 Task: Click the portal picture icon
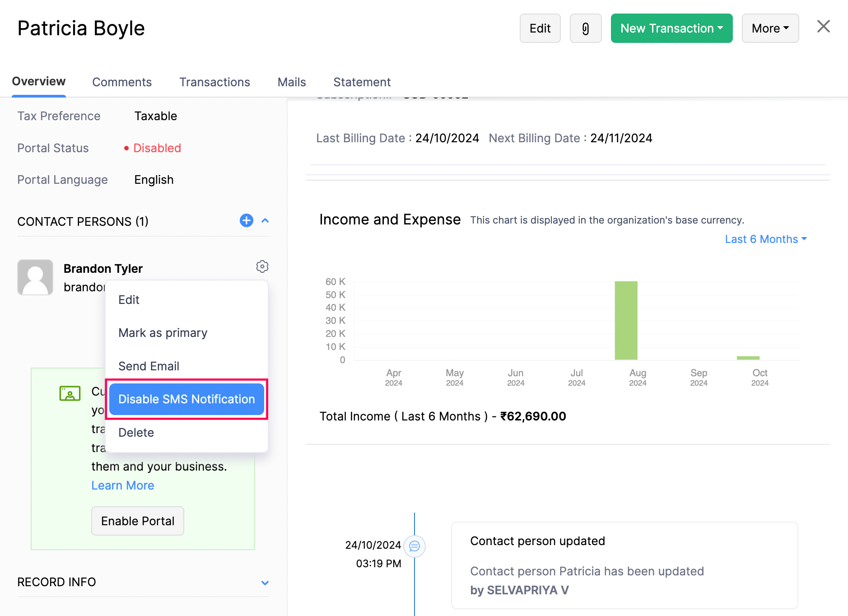pos(70,393)
